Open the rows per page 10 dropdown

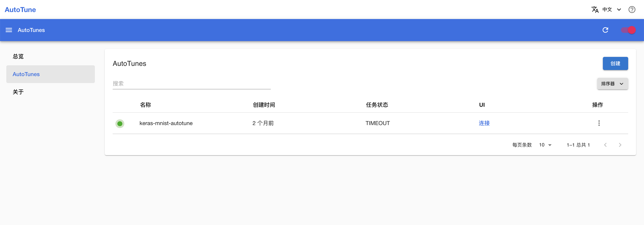(545, 145)
